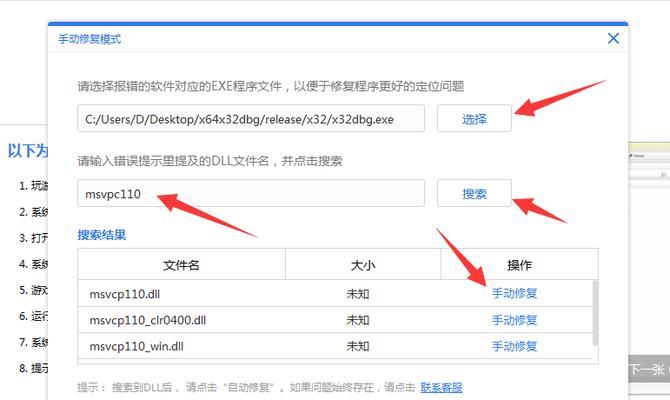The image size is (670, 400).
Task: Click the 选择 button to choose EXE
Action: (x=474, y=118)
